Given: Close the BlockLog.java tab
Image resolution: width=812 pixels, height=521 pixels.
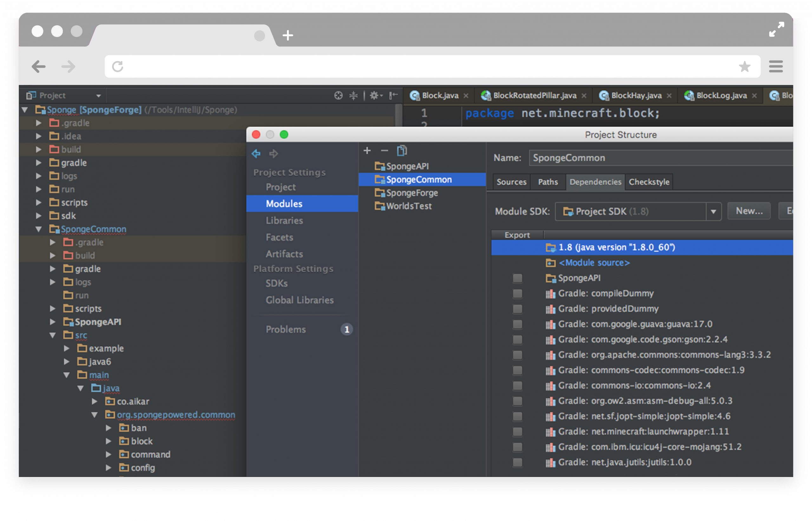Looking at the screenshot, I should click(x=755, y=96).
